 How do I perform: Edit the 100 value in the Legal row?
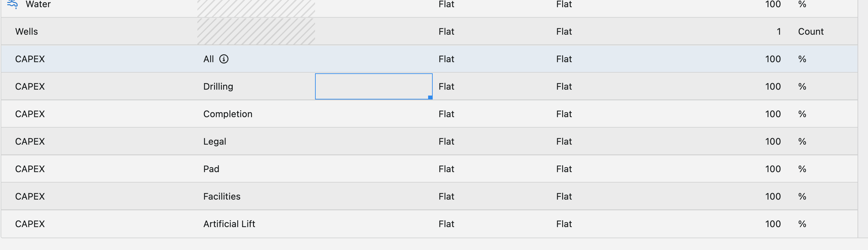[x=773, y=141]
